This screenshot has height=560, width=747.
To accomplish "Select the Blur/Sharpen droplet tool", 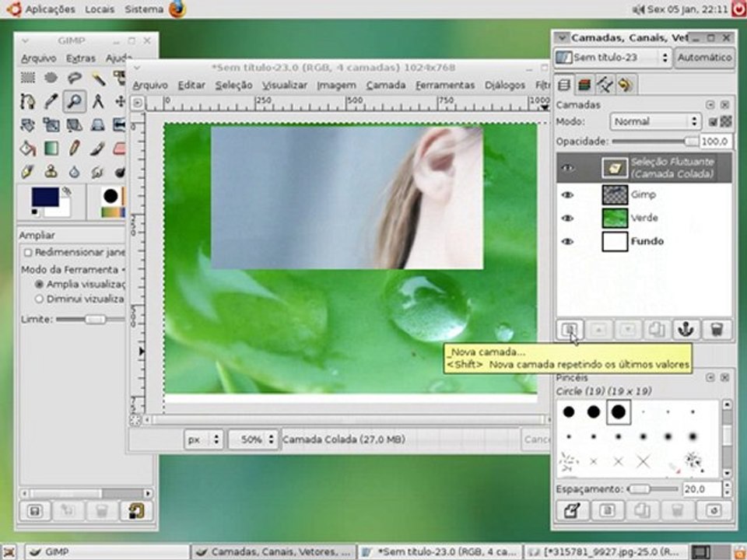I will [75, 171].
